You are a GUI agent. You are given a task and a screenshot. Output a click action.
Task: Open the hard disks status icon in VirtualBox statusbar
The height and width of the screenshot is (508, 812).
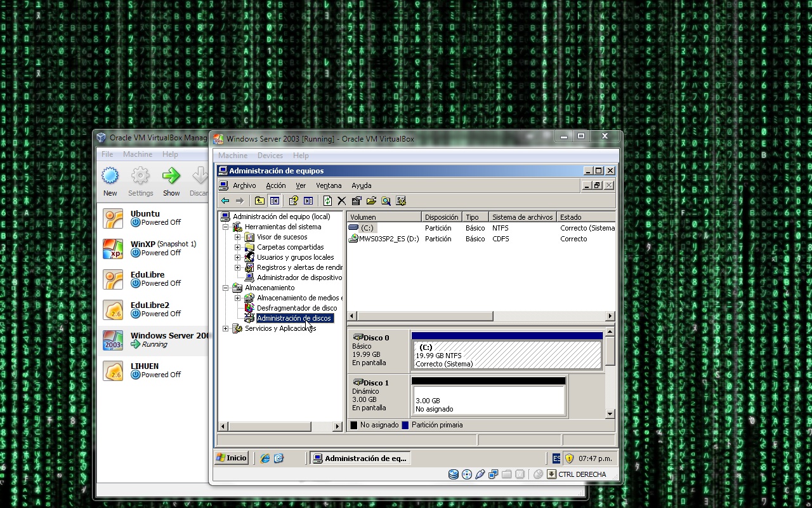453,474
